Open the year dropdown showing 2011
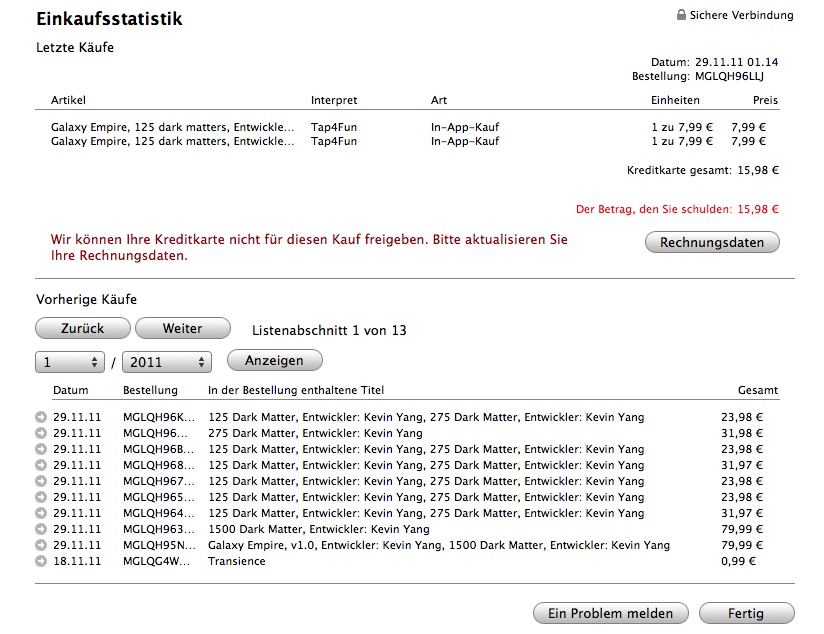Screen dimensions: 824x634 [x=168, y=362]
